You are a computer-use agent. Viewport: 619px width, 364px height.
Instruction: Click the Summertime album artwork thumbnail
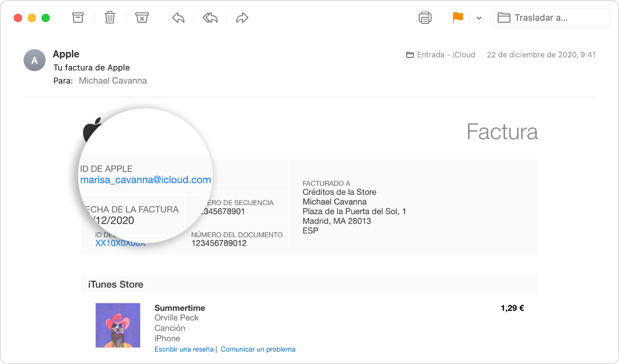click(118, 325)
